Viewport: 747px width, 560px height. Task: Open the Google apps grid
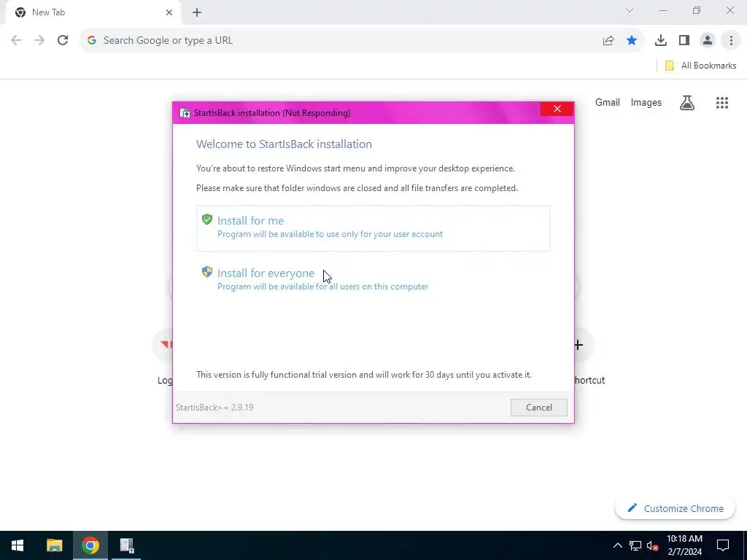click(x=721, y=102)
